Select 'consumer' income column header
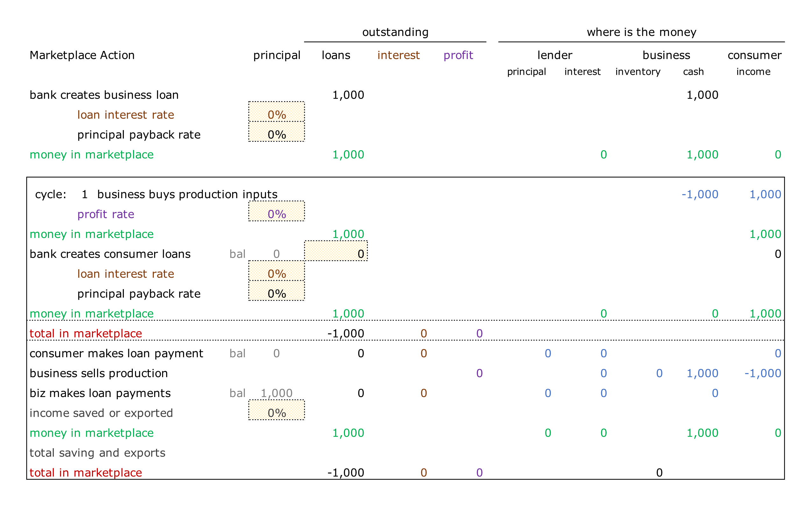812x509 pixels. click(754, 55)
